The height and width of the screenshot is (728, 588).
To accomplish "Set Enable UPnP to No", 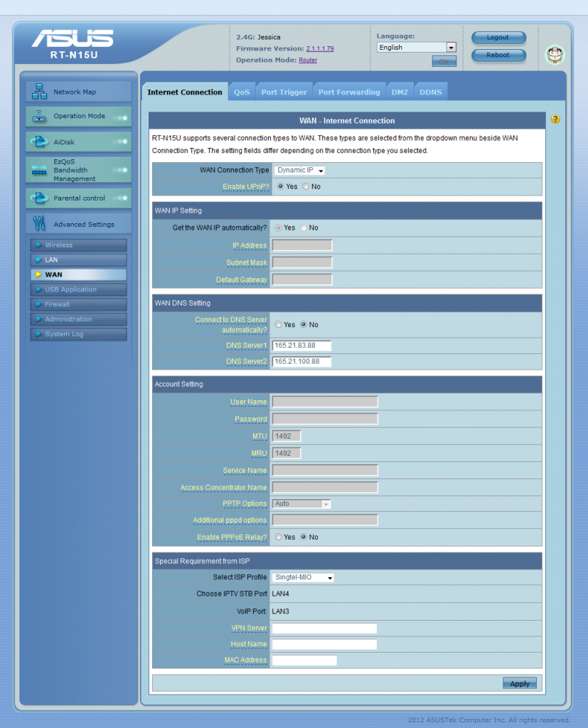I will point(306,186).
